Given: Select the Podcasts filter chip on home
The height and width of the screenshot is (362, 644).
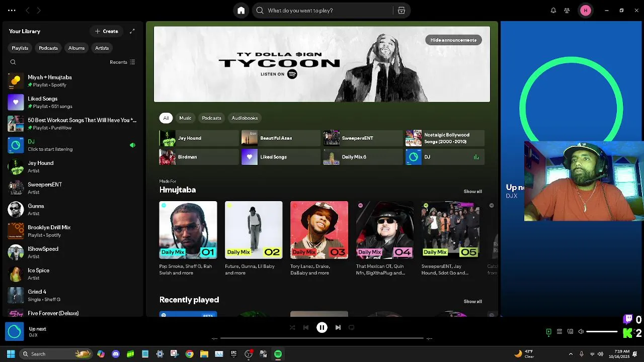Looking at the screenshot, I should (211, 118).
